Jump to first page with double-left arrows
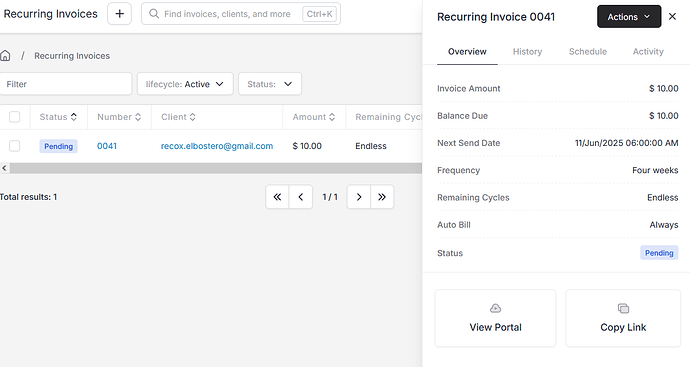 click(277, 197)
